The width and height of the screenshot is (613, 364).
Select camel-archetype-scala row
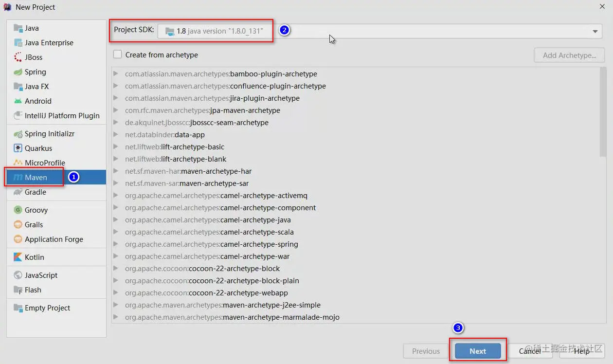pyautogui.click(x=356, y=232)
